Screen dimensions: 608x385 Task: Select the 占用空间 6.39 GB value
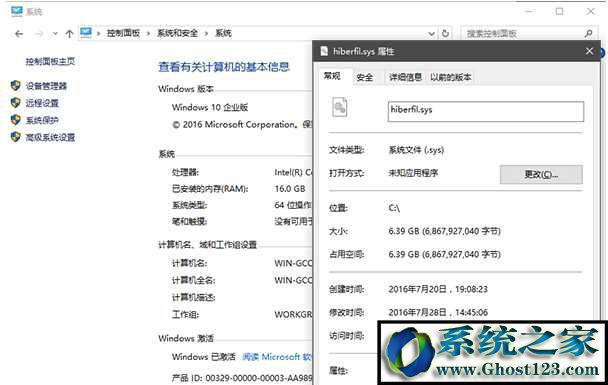(444, 255)
